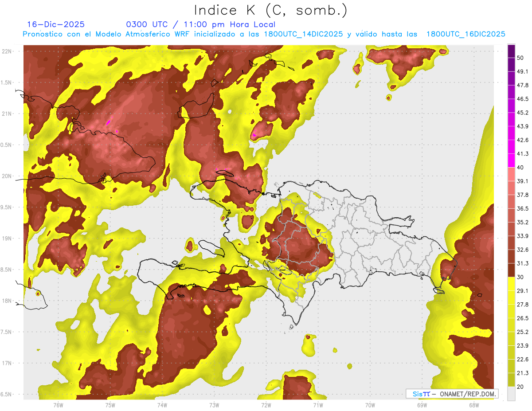Viewport: 532px width, 411px height.
Task: Click the "0300 UTC / 11:00 pm Hora Local" time text
Action: point(201,24)
